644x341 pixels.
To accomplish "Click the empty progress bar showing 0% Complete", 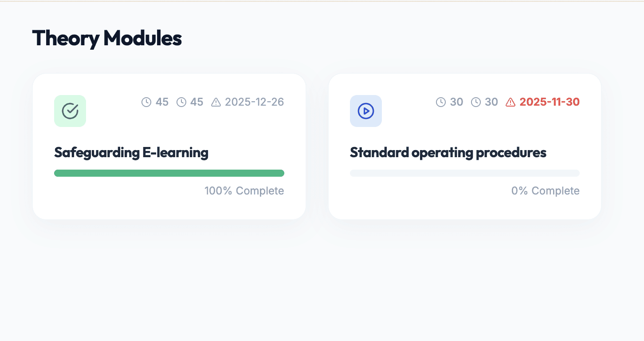I will coord(465,173).
